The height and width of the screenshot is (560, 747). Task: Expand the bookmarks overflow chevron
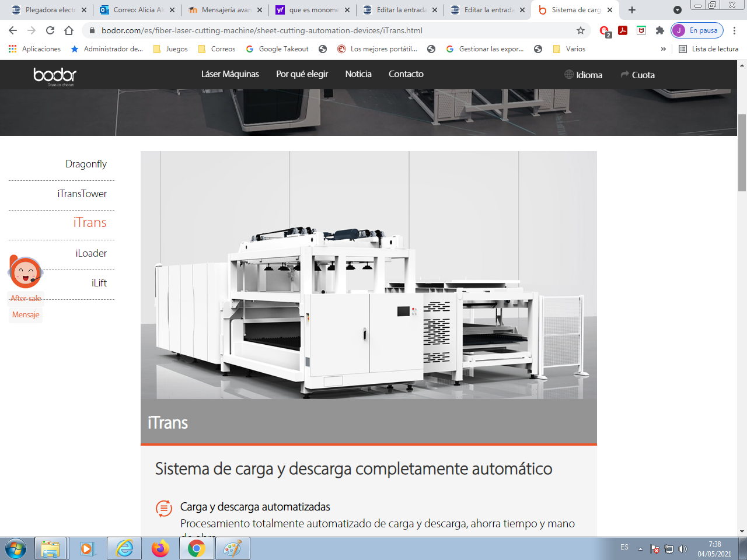(x=664, y=49)
